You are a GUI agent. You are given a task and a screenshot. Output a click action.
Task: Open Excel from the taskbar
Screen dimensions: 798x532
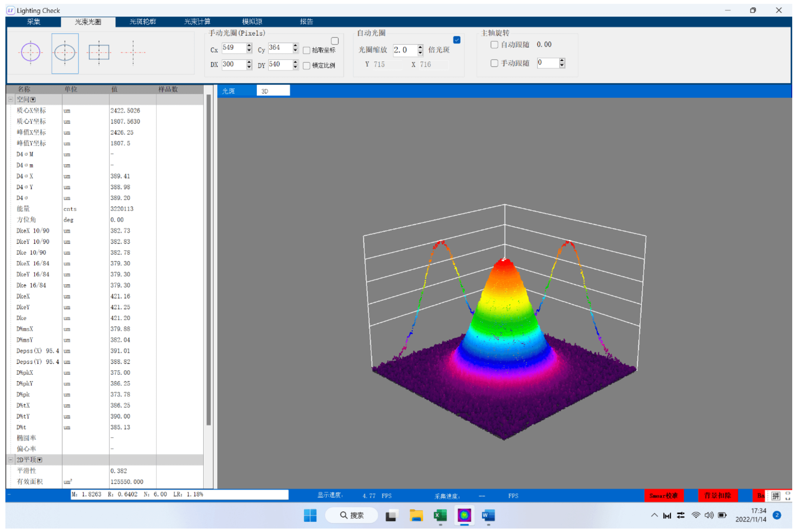click(x=440, y=515)
